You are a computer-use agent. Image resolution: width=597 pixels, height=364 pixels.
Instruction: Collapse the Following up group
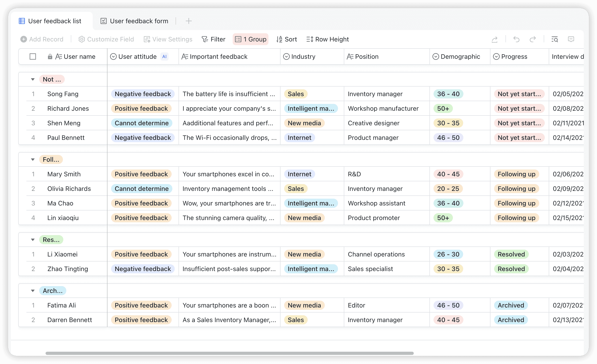(x=33, y=159)
